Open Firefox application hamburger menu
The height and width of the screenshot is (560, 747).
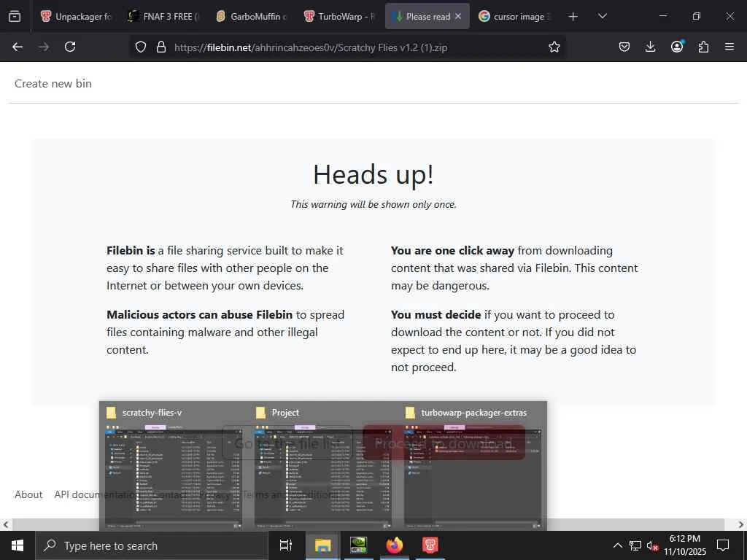click(x=729, y=47)
